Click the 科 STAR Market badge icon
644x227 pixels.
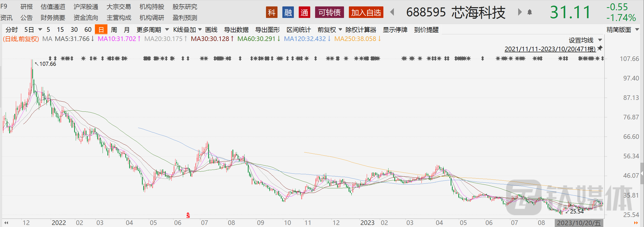click(x=272, y=12)
